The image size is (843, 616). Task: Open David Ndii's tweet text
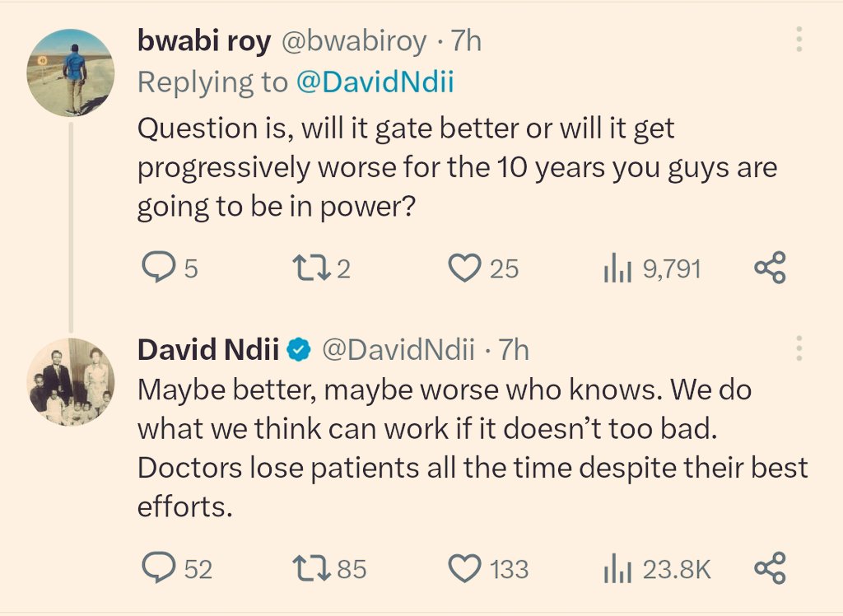(x=469, y=448)
